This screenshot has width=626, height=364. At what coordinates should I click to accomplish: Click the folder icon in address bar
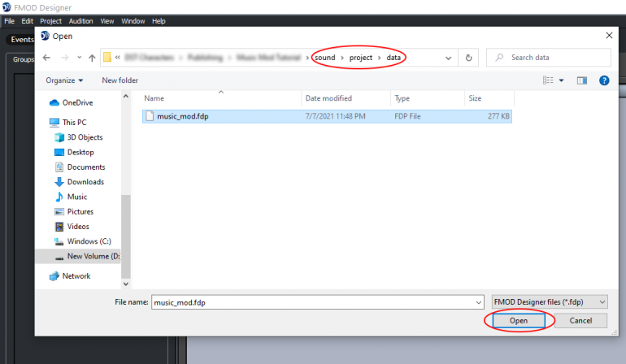pyautogui.click(x=107, y=58)
